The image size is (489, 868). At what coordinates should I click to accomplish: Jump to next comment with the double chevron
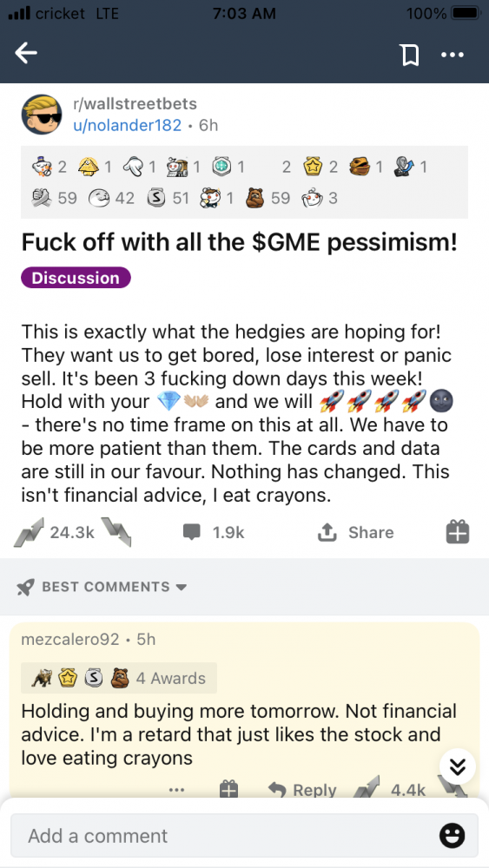[458, 766]
